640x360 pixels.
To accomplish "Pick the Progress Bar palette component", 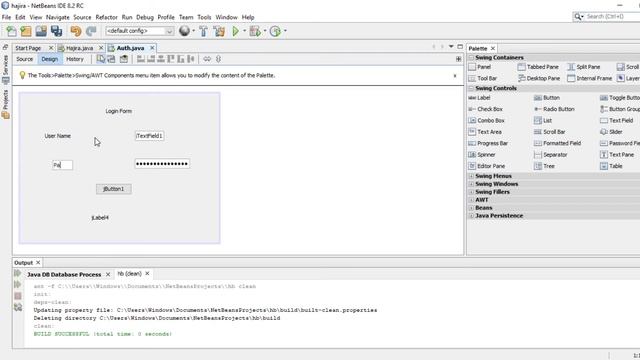I will (488, 144).
